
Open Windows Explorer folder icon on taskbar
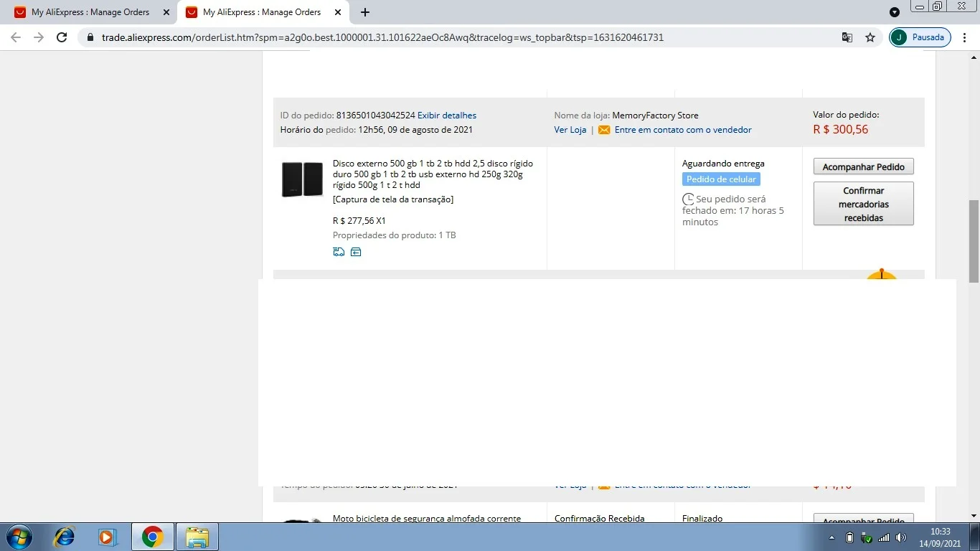pos(197,537)
